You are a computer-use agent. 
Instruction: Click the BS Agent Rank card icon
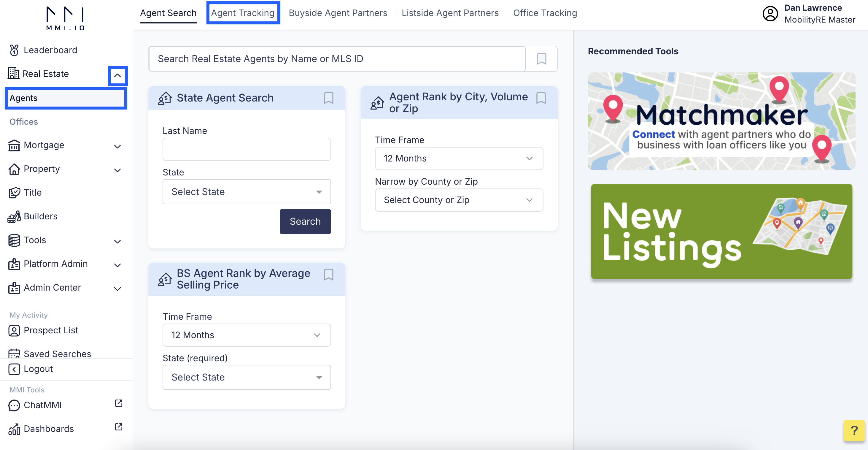[165, 279]
